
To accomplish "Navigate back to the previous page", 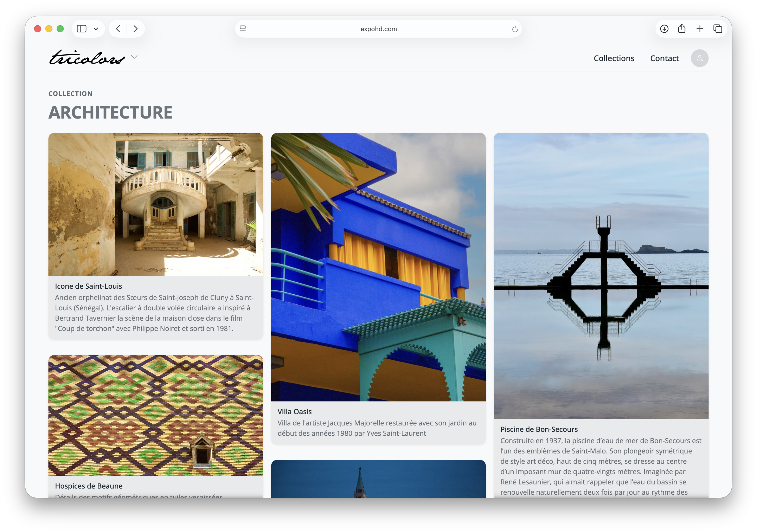I will point(118,29).
